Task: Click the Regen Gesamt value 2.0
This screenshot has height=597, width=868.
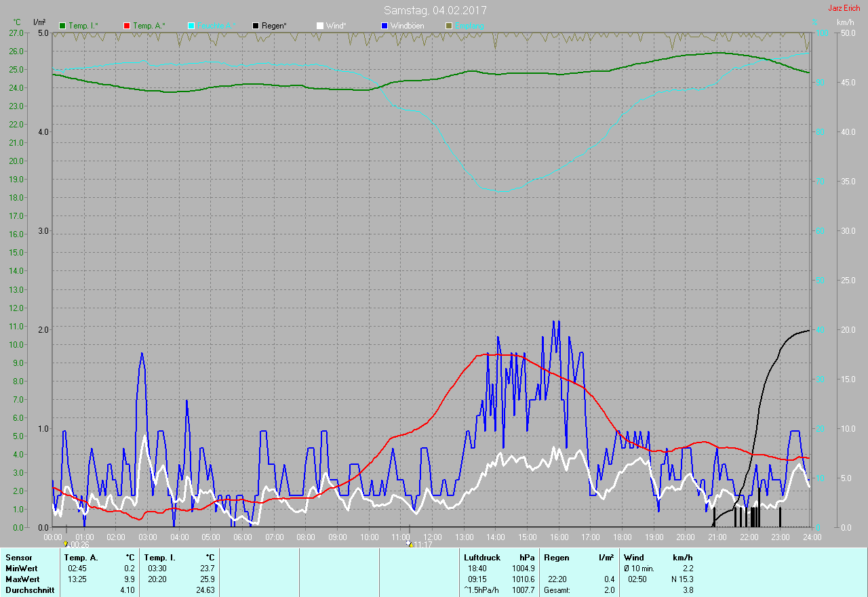Action: tap(609, 590)
